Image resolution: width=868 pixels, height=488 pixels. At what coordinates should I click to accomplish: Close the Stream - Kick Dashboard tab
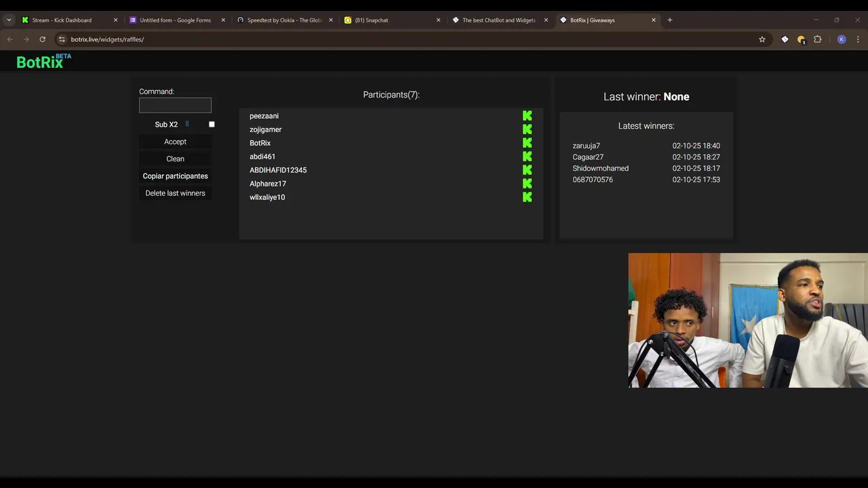tap(115, 20)
